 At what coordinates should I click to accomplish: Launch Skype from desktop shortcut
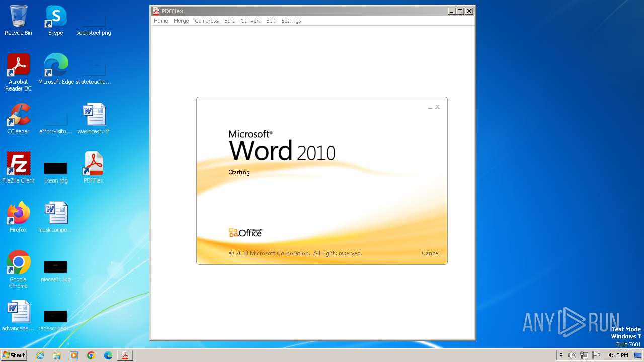55,20
